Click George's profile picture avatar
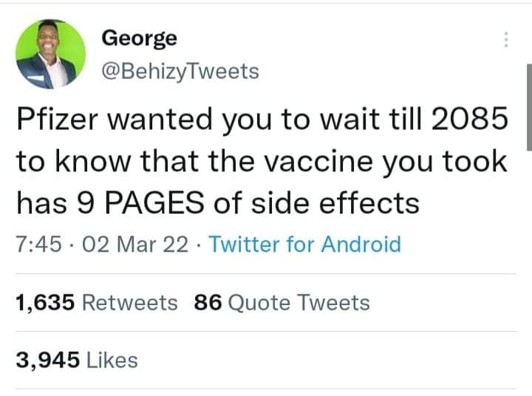 point(50,54)
